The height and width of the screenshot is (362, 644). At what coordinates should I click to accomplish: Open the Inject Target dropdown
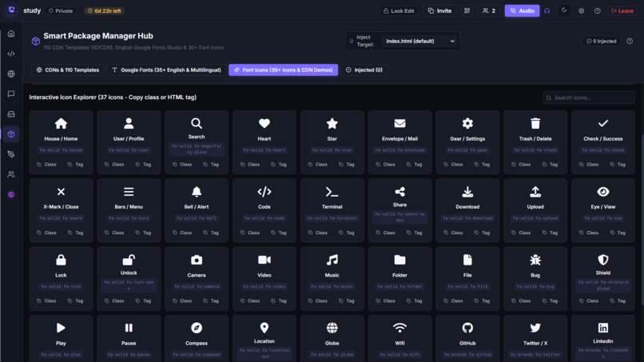420,41
